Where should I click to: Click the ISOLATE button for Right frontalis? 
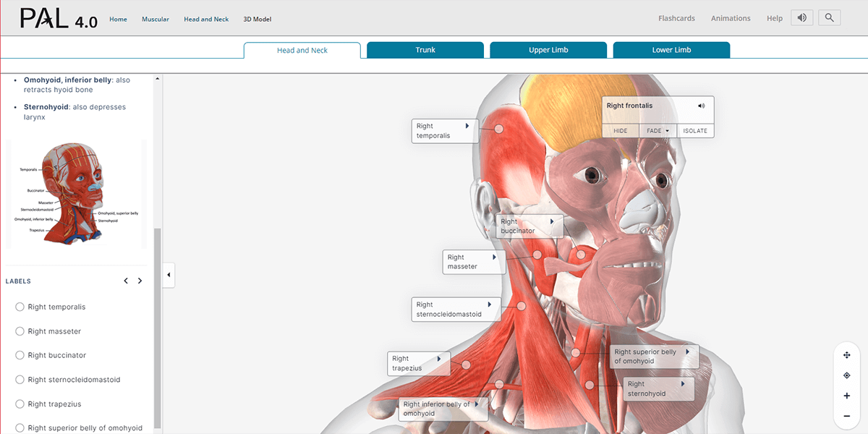(695, 131)
